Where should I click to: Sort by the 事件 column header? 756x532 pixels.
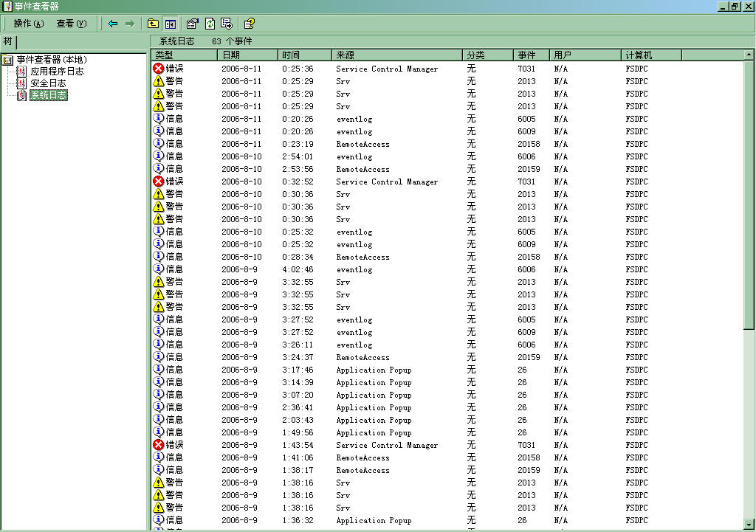pos(531,55)
